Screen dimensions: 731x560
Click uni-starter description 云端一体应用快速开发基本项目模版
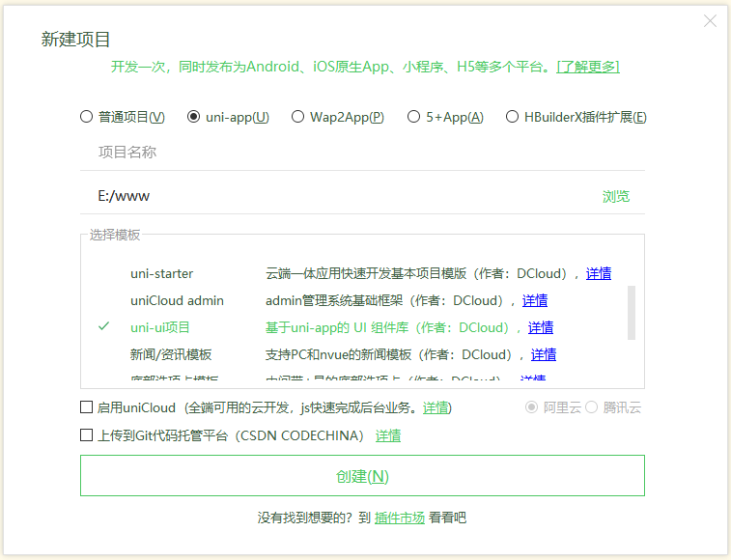(x=365, y=273)
